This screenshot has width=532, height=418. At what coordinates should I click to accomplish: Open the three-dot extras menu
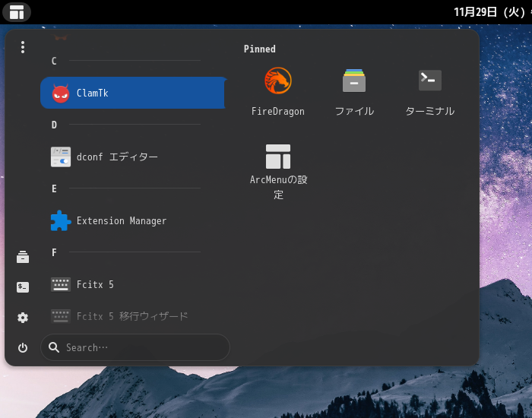pos(23,47)
